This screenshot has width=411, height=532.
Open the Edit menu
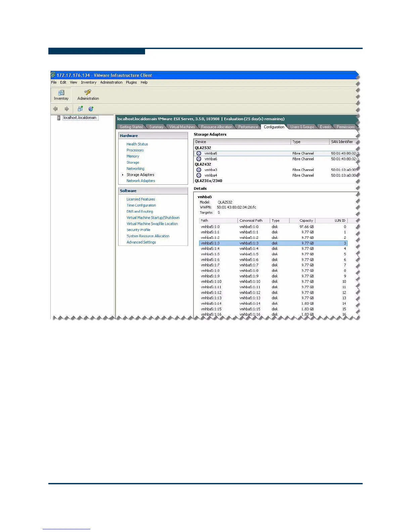63,82
